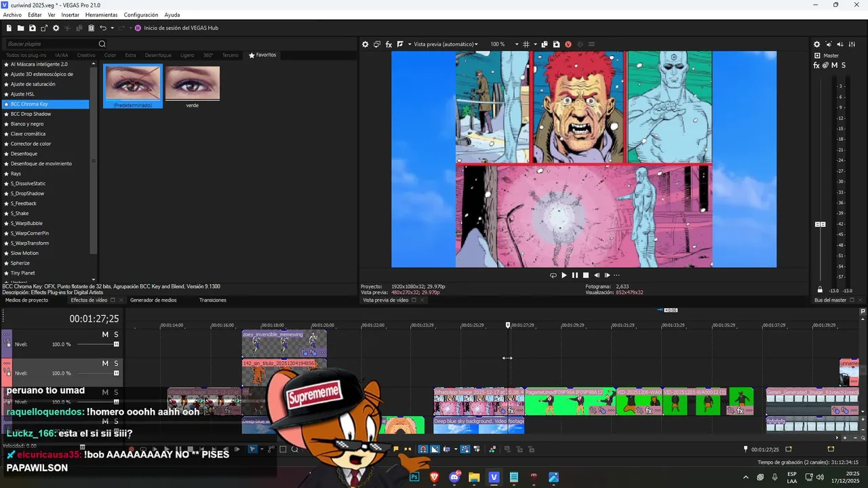Click the grid overlays icon in preview
The width and height of the screenshot is (868, 488).
coord(526,44)
